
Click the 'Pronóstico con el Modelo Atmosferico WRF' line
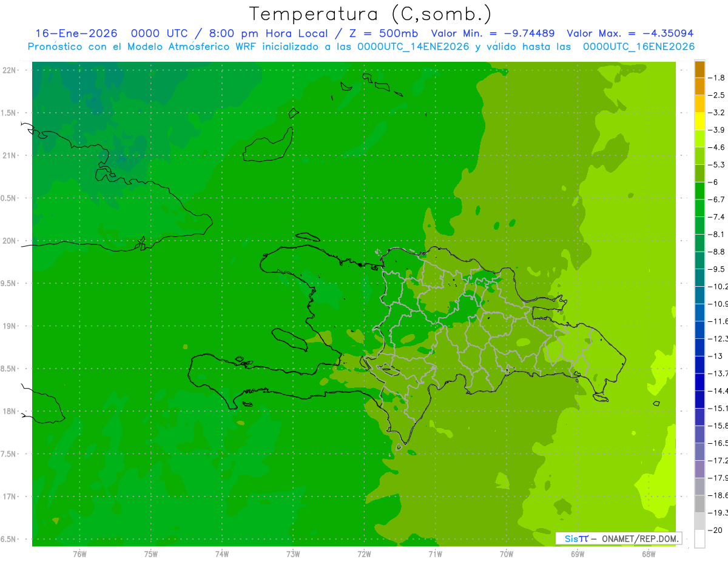(x=143, y=47)
